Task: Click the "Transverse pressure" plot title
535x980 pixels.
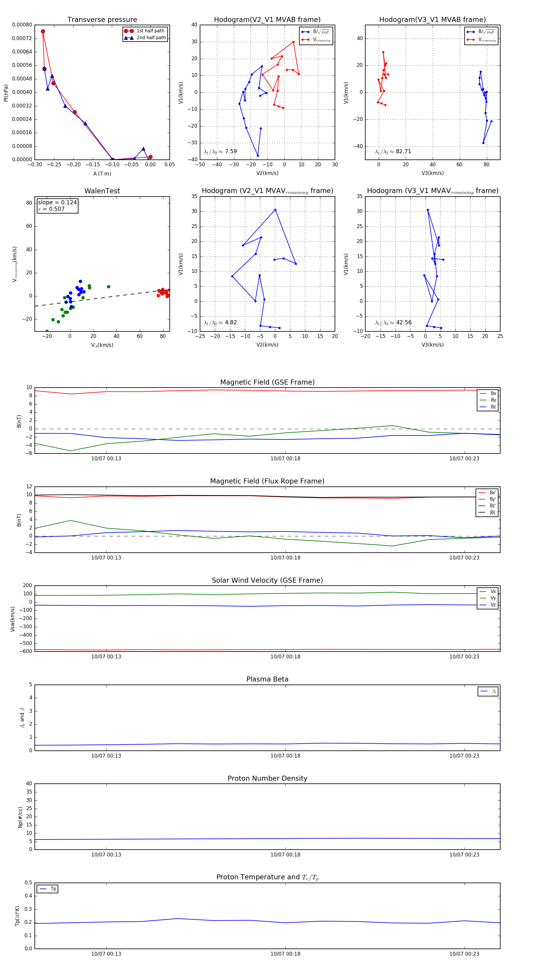Action: (102, 20)
